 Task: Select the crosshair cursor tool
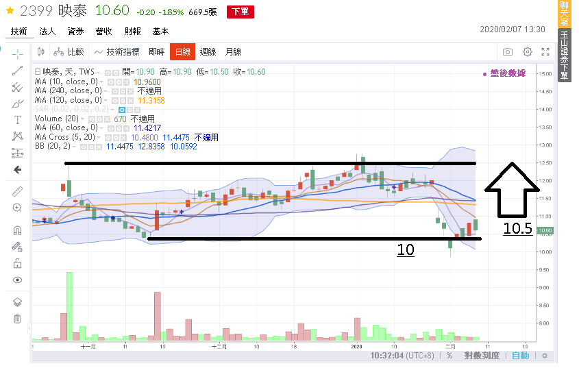tap(17, 54)
